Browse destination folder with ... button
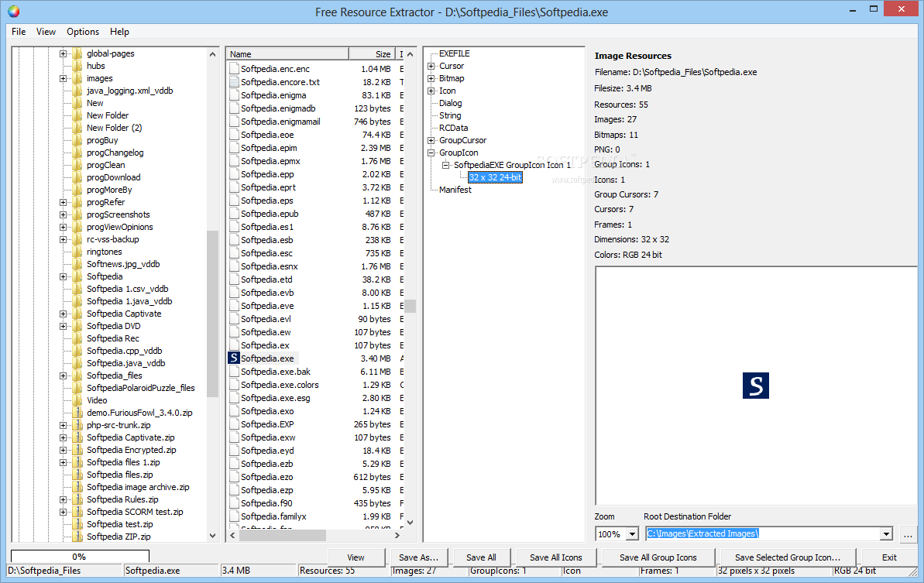 (908, 534)
